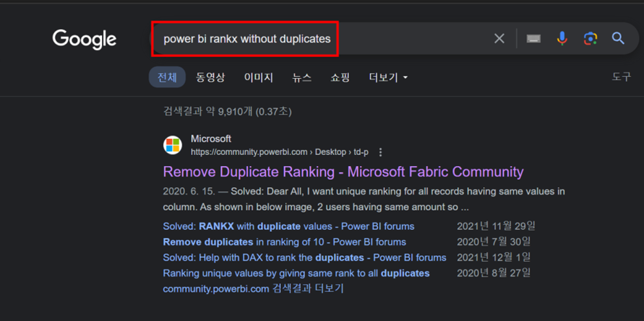Click the date 2021년 11월 29일

pyautogui.click(x=496, y=226)
